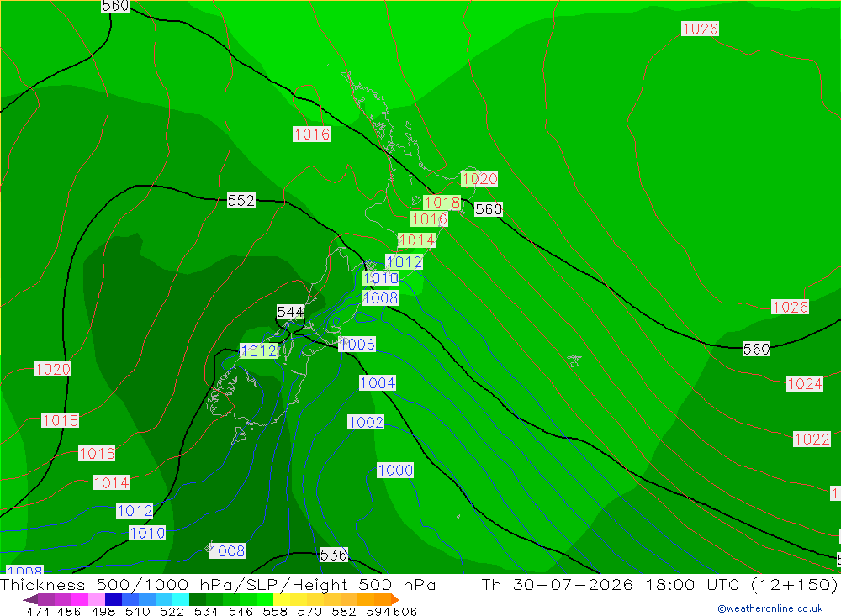Click the 1008 label left of the 536 label

(227, 551)
